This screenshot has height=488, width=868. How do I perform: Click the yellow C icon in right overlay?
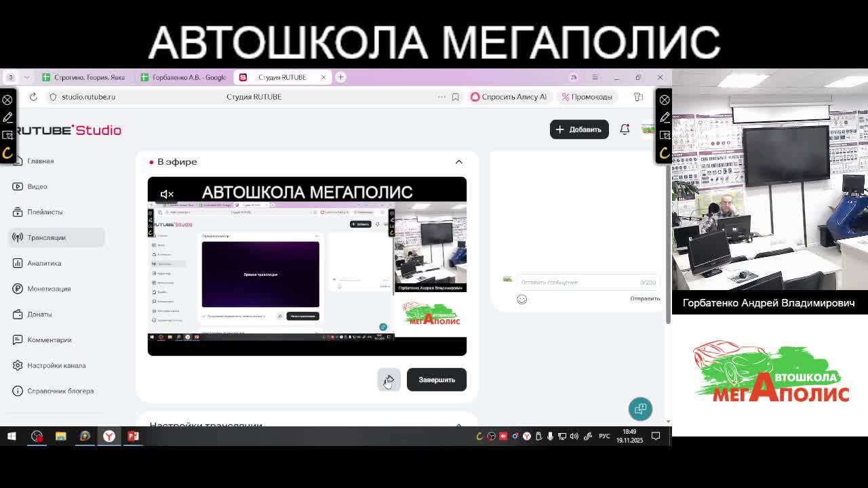pos(665,153)
